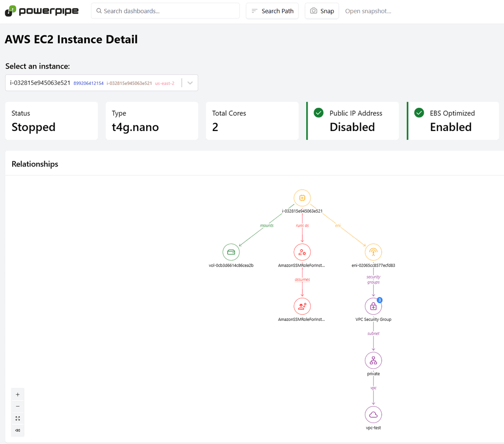
Task: Click the Powerpipe logo
Action: coord(42,11)
